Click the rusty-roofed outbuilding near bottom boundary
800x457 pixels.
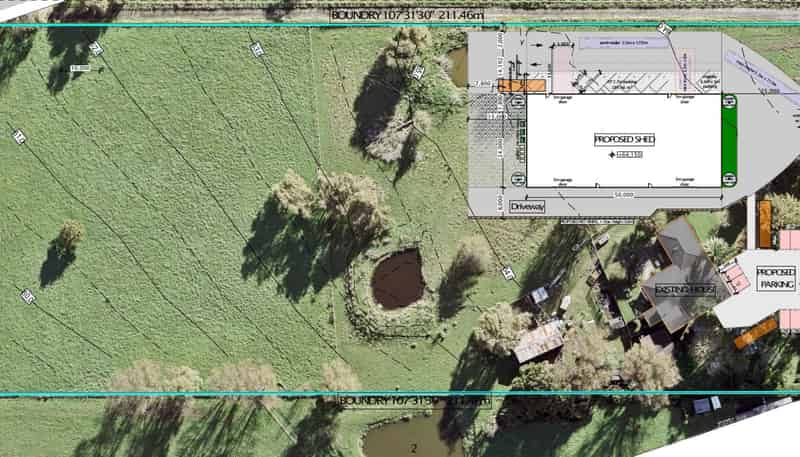(x=538, y=341)
